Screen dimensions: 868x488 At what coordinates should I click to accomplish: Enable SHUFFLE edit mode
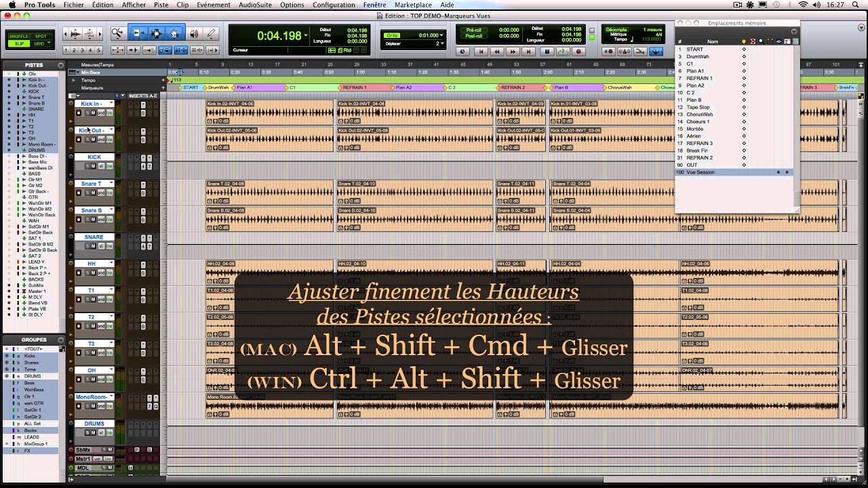tap(19, 36)
